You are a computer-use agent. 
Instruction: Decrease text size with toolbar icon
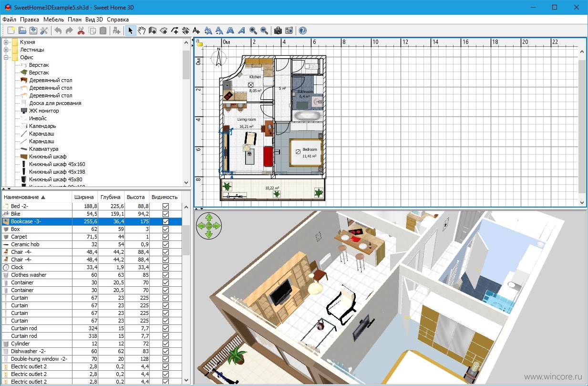(219, 31)
